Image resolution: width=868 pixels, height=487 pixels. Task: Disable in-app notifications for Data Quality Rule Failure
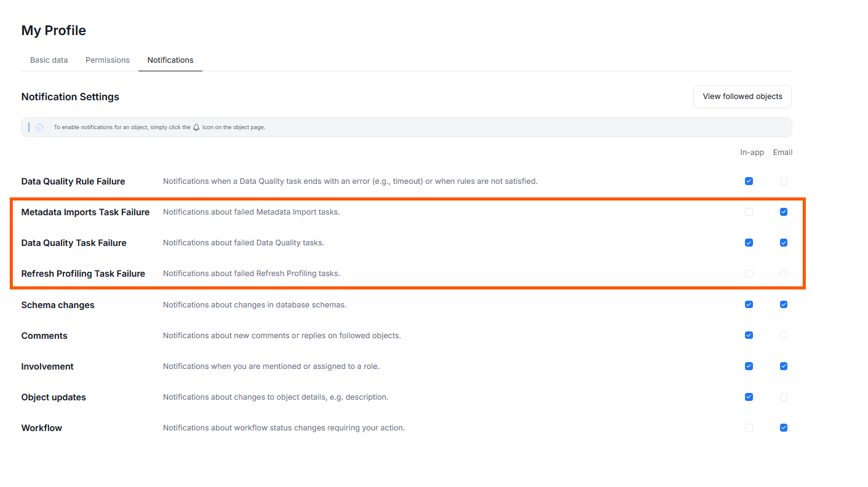coord(749,181)
